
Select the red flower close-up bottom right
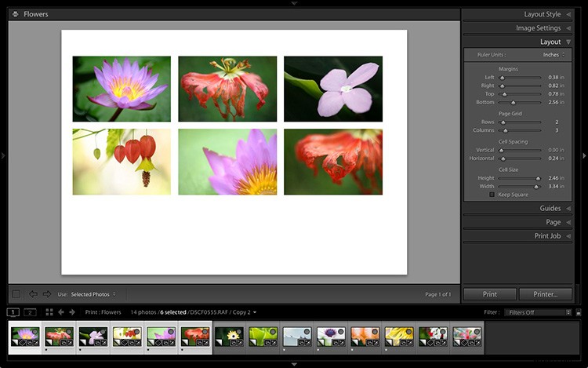coord(333,162)
